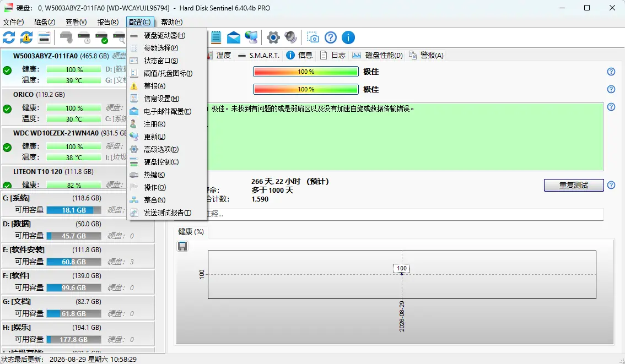This screenshot has height=364, width=625.
Task: Select 注册(R) menu entry
Action: (x=167, y=124)
